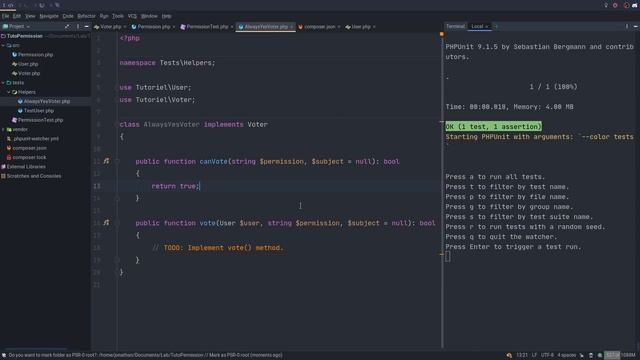Open Terminal panel options menu
This screenshot has height=360, width=640.
[x=627, y=27]
